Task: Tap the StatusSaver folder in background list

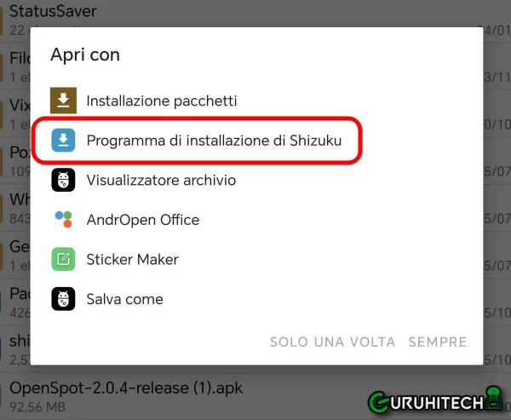Action: (x=53, y=11)
